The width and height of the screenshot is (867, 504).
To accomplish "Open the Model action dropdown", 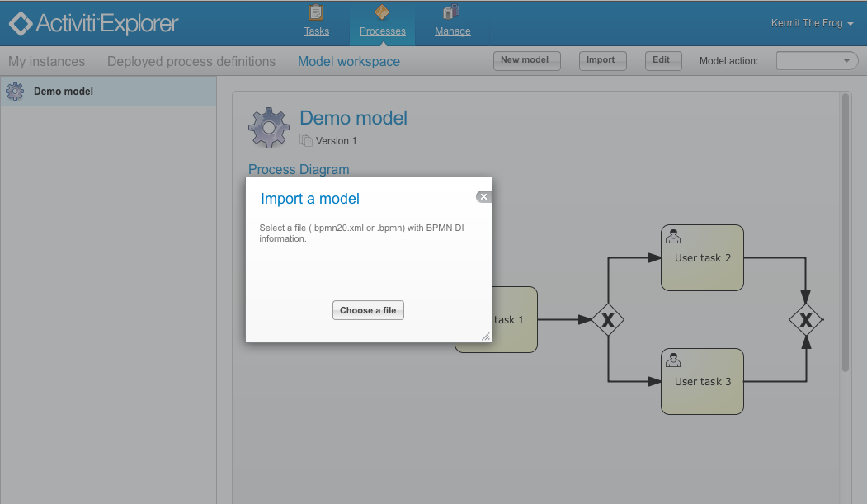I will coord(816,60).
